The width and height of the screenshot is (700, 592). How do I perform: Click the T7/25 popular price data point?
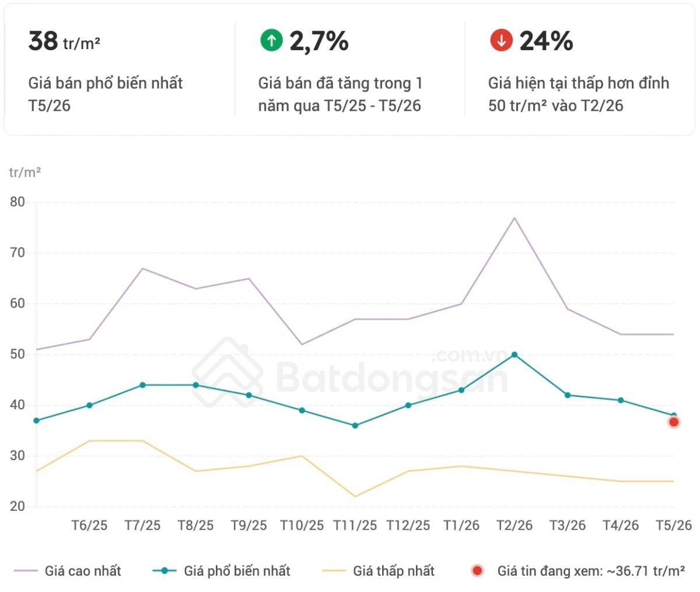142,385
